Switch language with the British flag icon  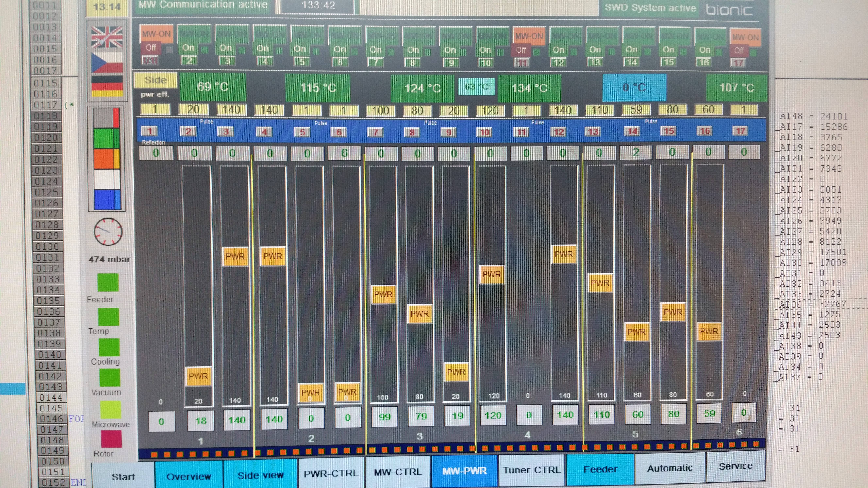[107, 37]
